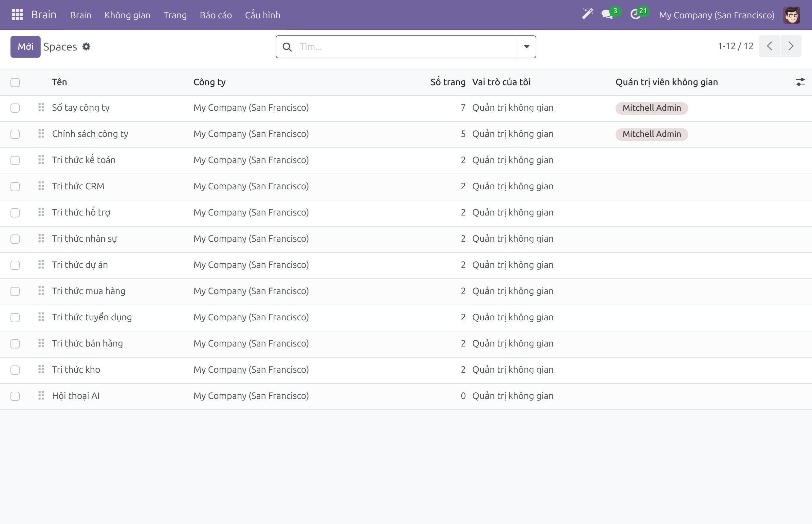Screen dimensions: 812x524
Task: Grab the drag handle for Tri thức kho
Action: tap(41, 369)
